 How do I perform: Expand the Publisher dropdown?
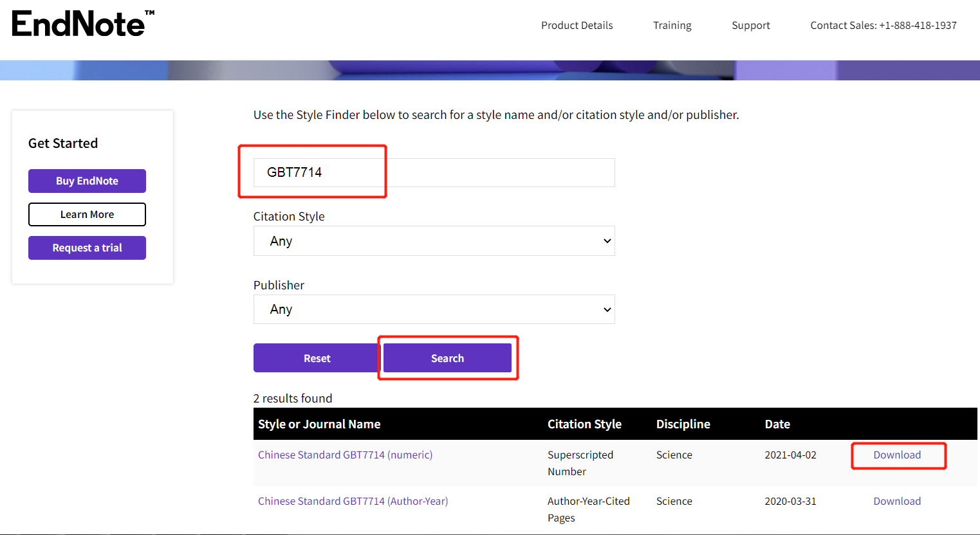[x=434, y=309]
